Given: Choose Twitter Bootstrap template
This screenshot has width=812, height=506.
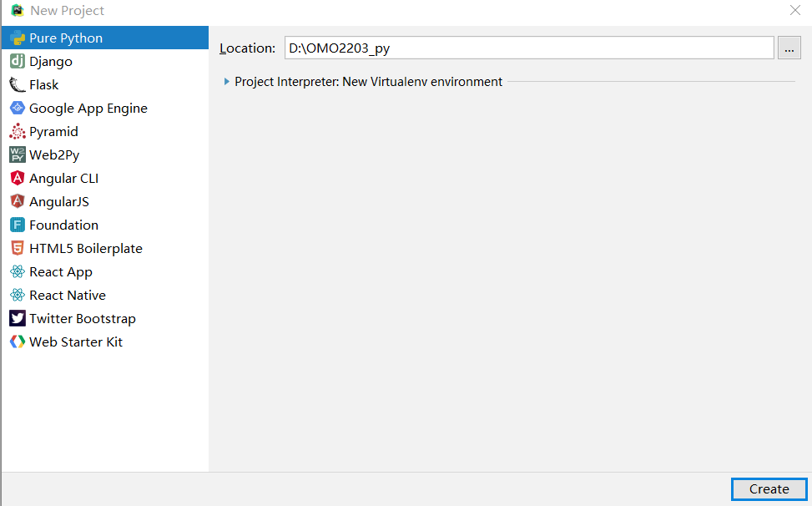Looking at the screenshot, I should [x=105, y=318].
